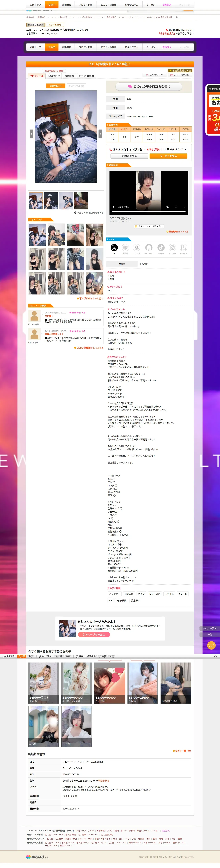Image resolution: width=220 pixels, height=868 pixels.
Task: Click the 10/3(金) schedule column header
Action: pyautogui.click(x=186, y=129)
